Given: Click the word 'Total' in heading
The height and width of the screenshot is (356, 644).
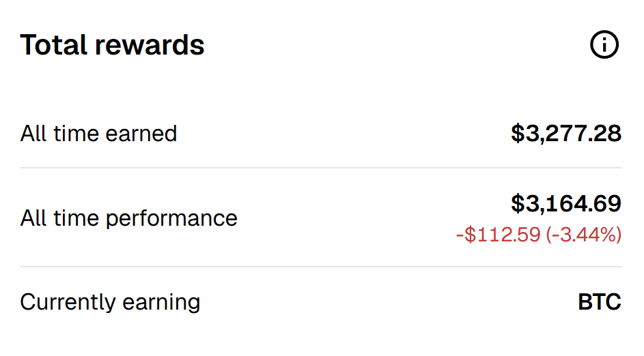Looking at the screenshot, I should (54, 45).
